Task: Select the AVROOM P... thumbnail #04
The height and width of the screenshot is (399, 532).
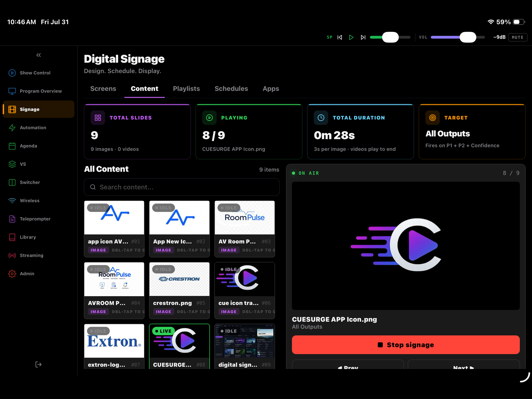Action: [114, 279]
